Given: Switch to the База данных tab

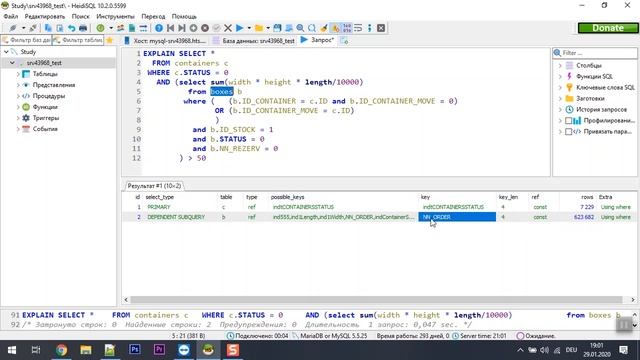Looking at the screenshot, I should point(254,40).
